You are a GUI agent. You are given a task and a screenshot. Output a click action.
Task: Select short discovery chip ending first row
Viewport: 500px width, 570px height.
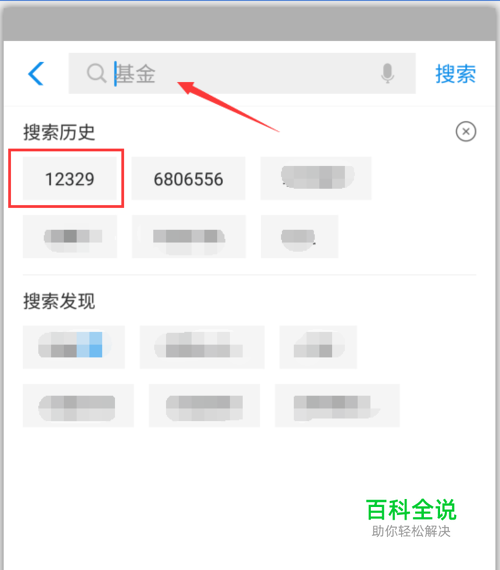coord(318,347)
